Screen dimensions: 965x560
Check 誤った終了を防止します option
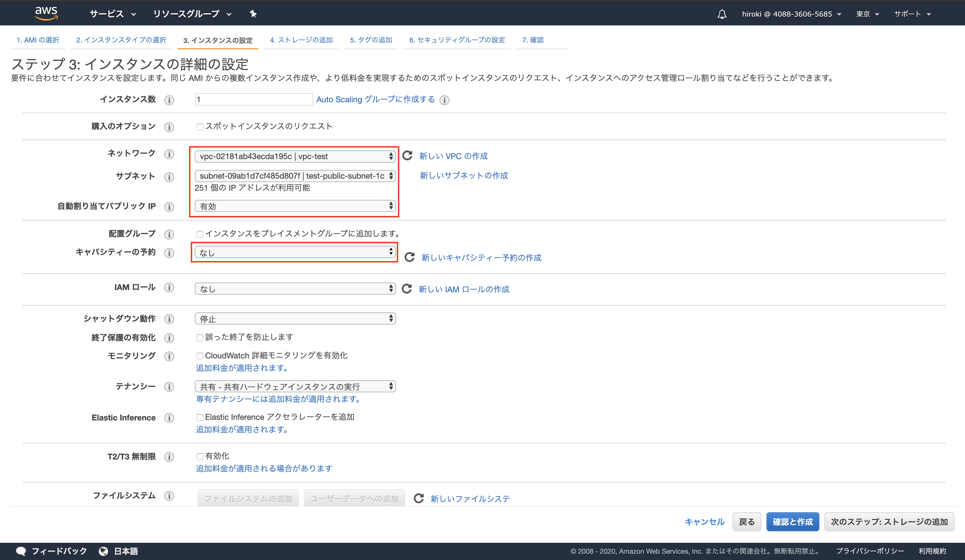(x=200, y=337)
